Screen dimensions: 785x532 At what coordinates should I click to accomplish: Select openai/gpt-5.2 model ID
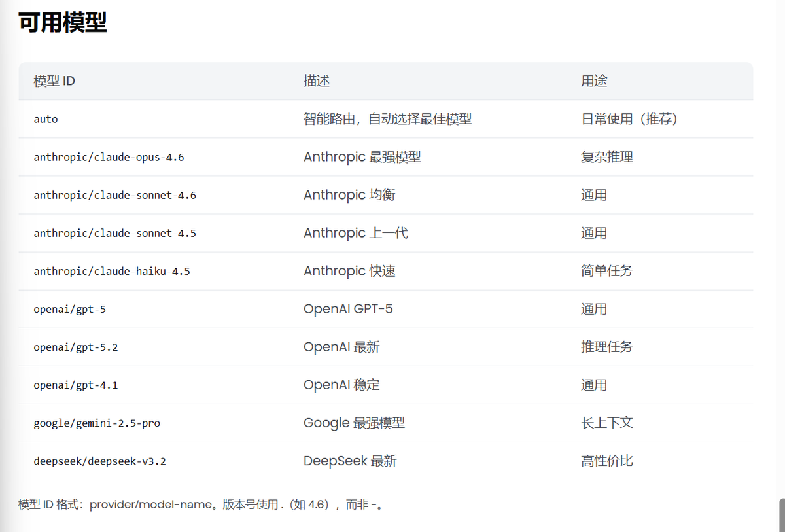(76, 347)
